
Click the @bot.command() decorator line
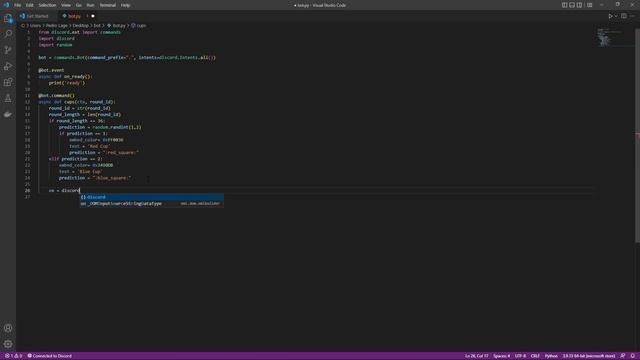click(x=56, y=96)
